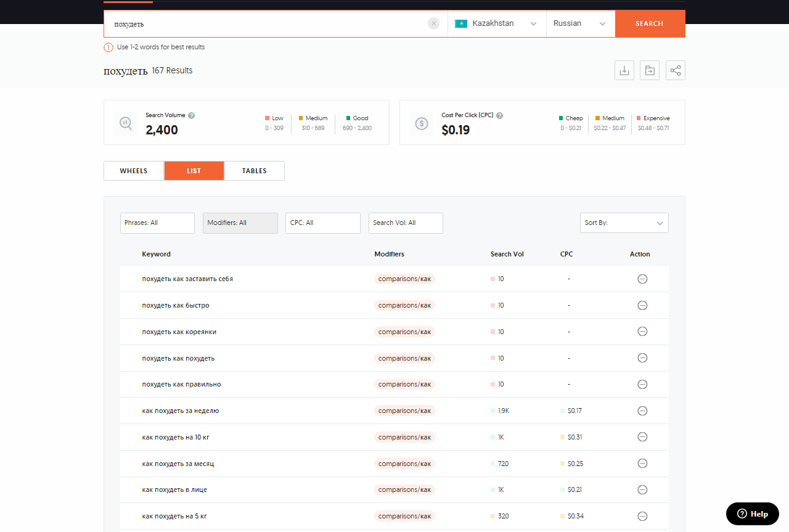Click the $0.34 CPC value
Screen dimensions: 789x532
click(576, 516)
